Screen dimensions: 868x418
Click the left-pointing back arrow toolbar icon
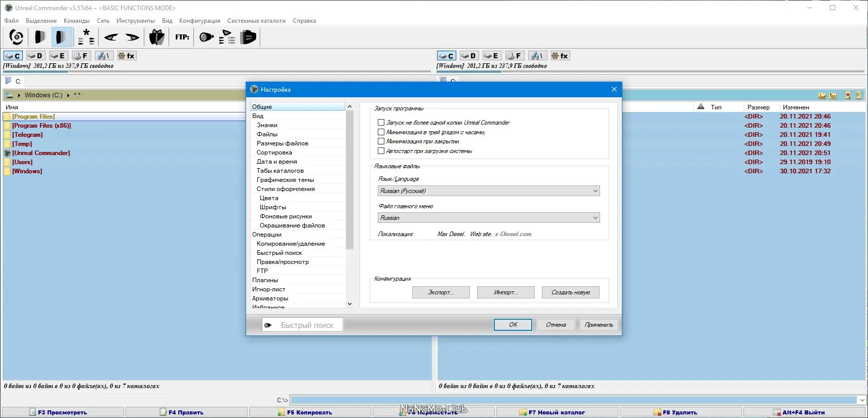111,37
